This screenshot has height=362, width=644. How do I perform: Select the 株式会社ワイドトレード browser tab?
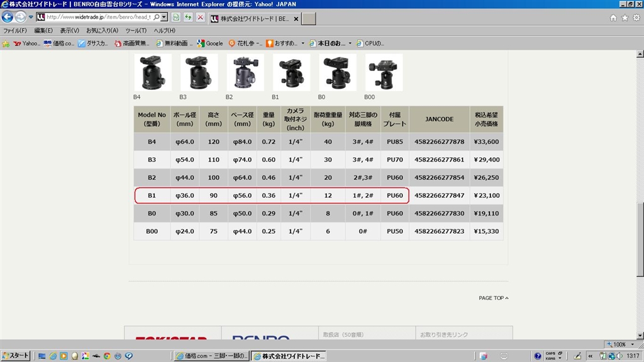pos(255,18)
